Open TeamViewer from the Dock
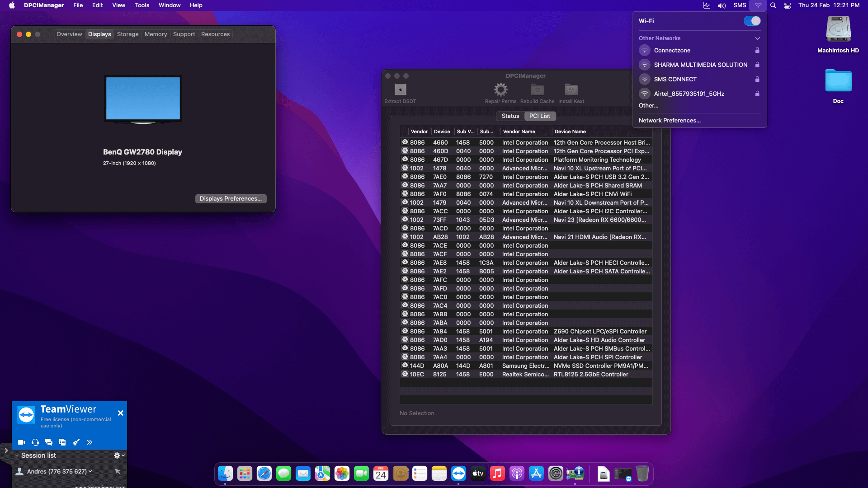Screen dimensions: 868x488 [x=458, y=474]
